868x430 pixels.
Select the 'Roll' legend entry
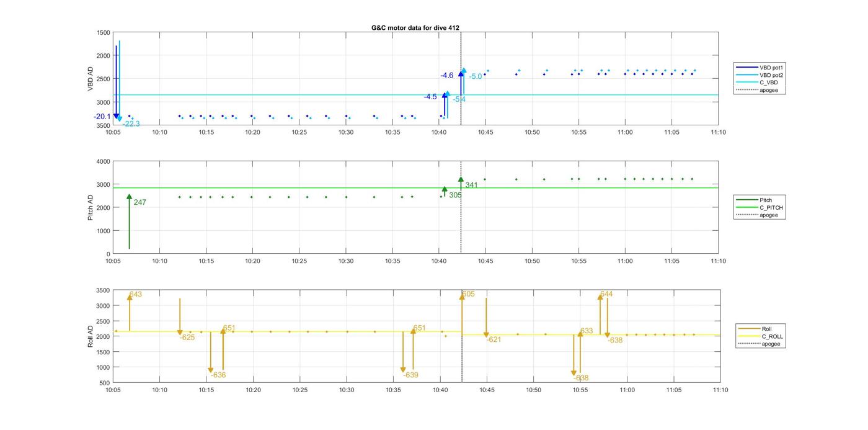(x=755, y=329)
